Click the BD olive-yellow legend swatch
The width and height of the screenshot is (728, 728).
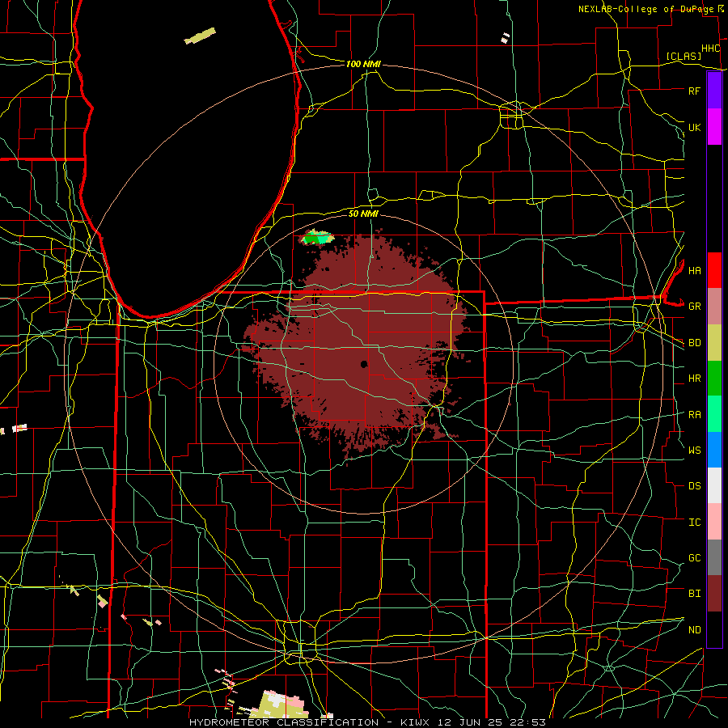point(714,342)
